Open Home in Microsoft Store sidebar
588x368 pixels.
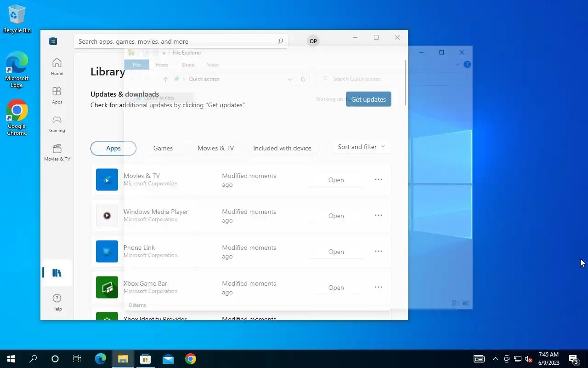(x=57, y=67)
